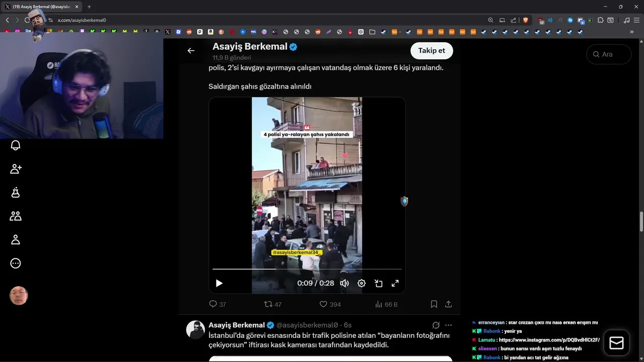Share the video tweet

click(x=448, y=304)
